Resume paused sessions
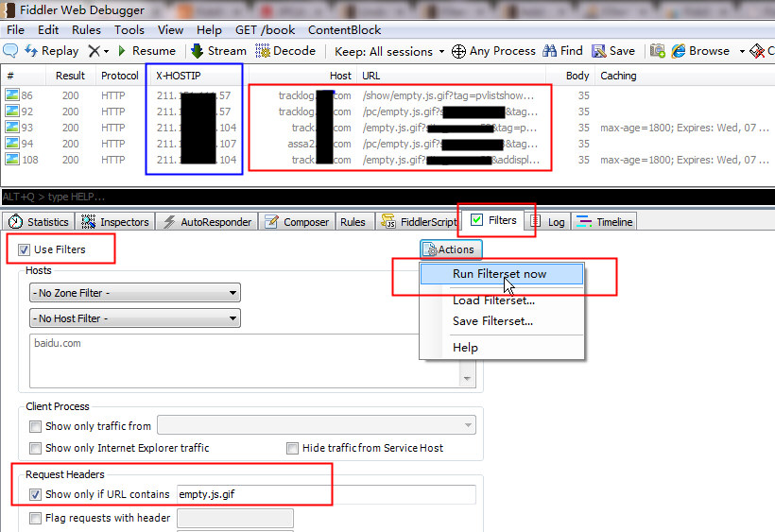 (146, 51)
